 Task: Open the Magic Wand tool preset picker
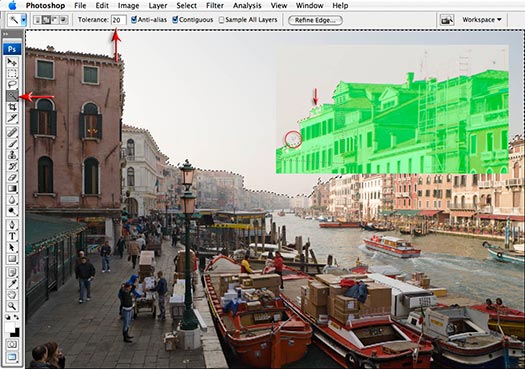click(x=23, y=20)
